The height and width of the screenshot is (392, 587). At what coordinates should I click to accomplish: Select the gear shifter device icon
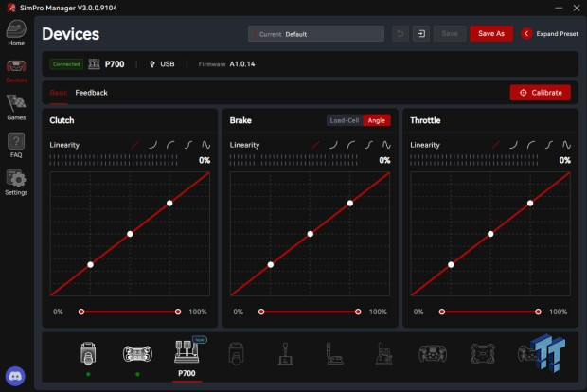click(285, 354)
